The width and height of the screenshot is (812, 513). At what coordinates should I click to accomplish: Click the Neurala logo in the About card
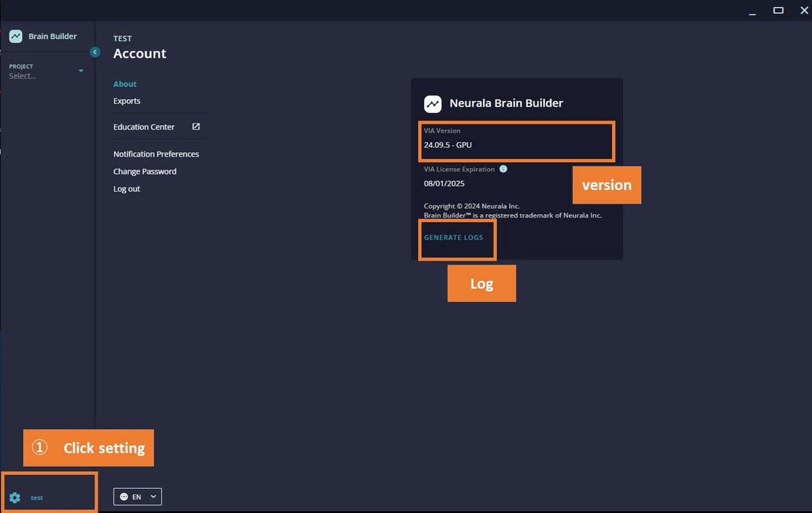pos(433,103)
